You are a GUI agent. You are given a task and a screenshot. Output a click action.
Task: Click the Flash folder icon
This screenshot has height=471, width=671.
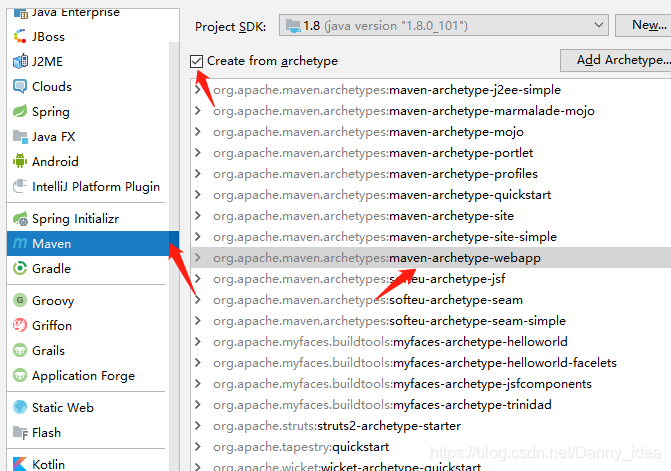[20, 432]
